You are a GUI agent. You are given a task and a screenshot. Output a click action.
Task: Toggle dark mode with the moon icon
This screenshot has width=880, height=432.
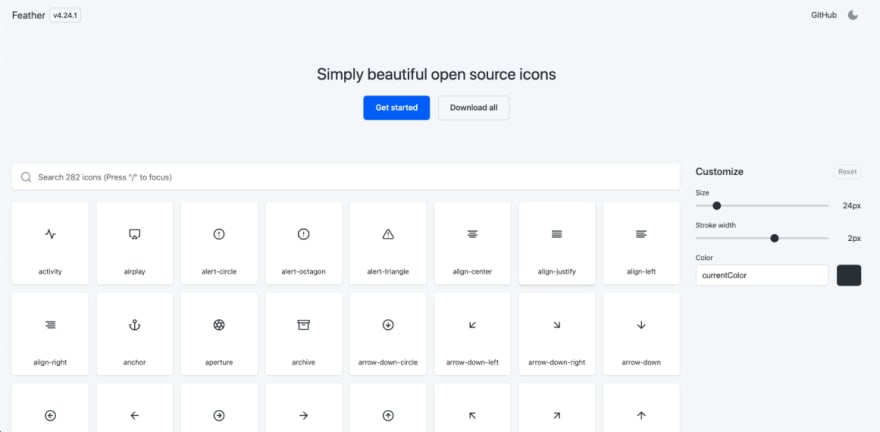852,15
